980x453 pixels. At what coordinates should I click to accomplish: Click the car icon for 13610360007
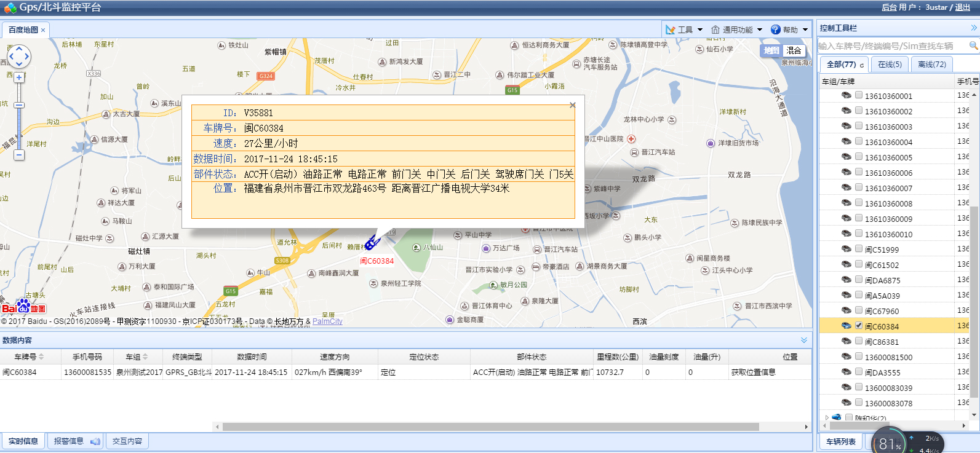point(847,187)
